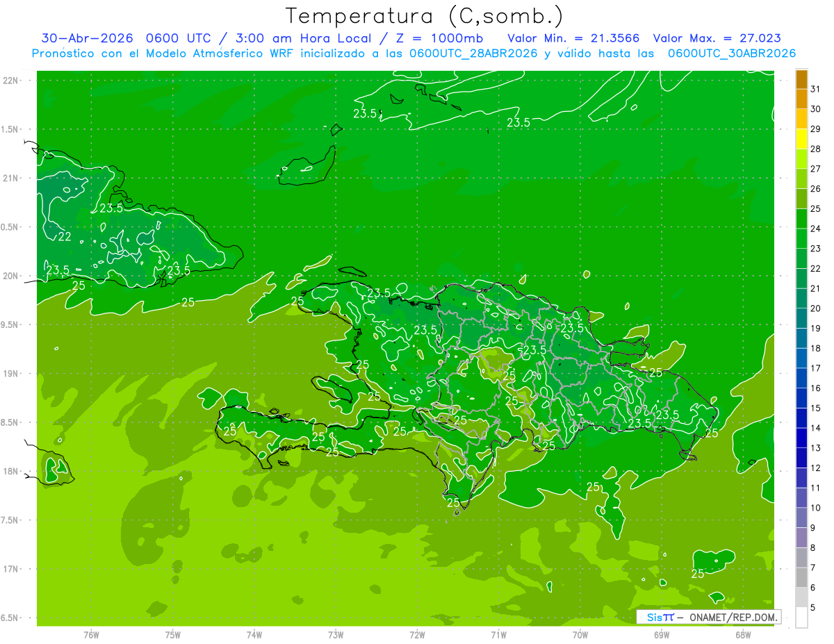The height and width of the screenshot is (644, 834).
Task: Pick the dark blue swatch near legend label 13
Action: [801, 438]
